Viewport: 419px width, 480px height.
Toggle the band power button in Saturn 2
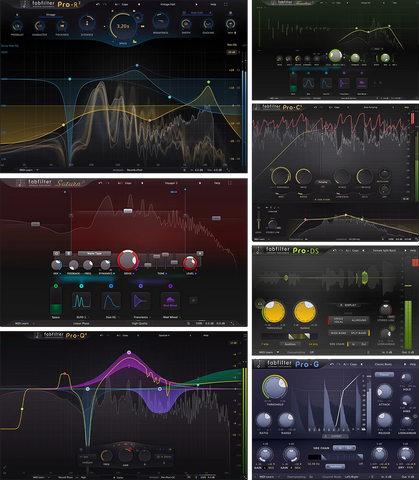(x=57, y=253)
